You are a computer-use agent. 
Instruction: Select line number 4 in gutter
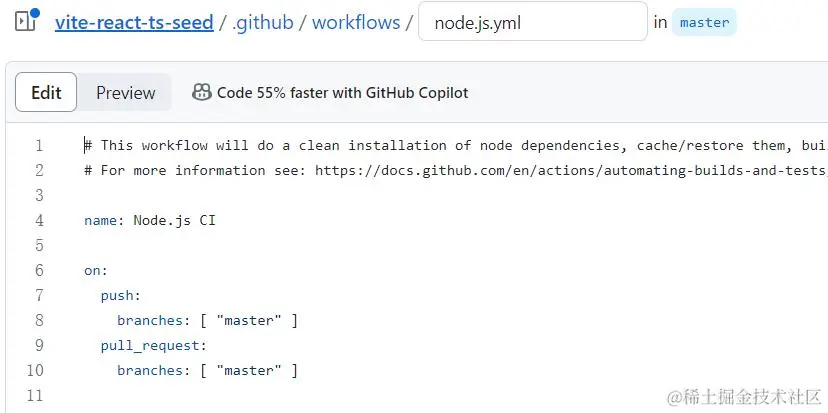(x=39, y=221)
